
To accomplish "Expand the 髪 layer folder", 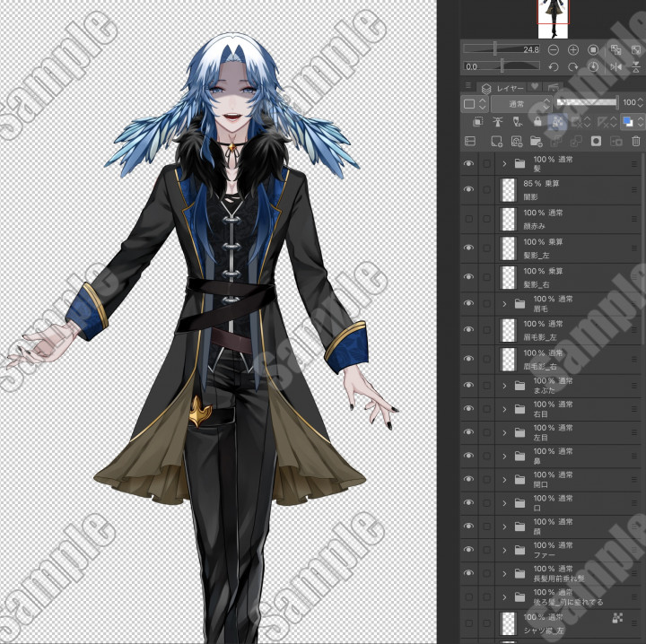I will [504, 163].
